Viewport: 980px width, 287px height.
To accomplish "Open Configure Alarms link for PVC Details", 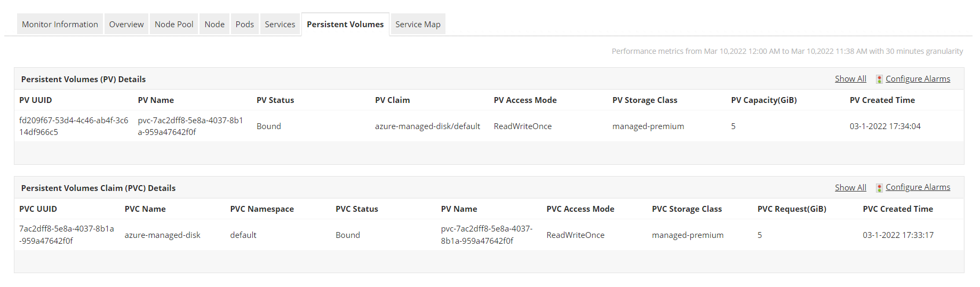I will pos(918,187).
